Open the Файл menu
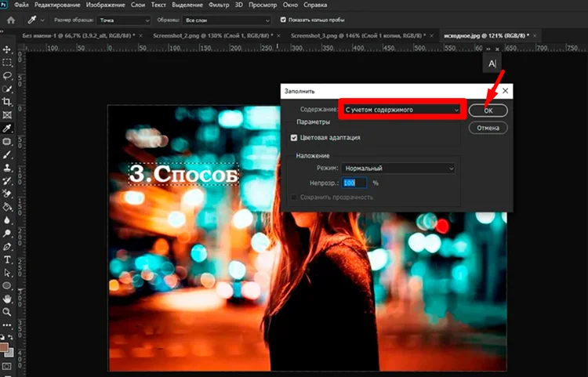Viewport: 588px width, 377px height. (x=21, y=5)
